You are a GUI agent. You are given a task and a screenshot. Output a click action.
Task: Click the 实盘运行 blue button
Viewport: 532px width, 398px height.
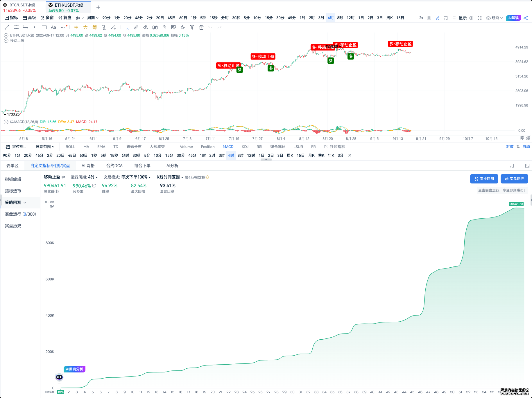click(514, 179)
